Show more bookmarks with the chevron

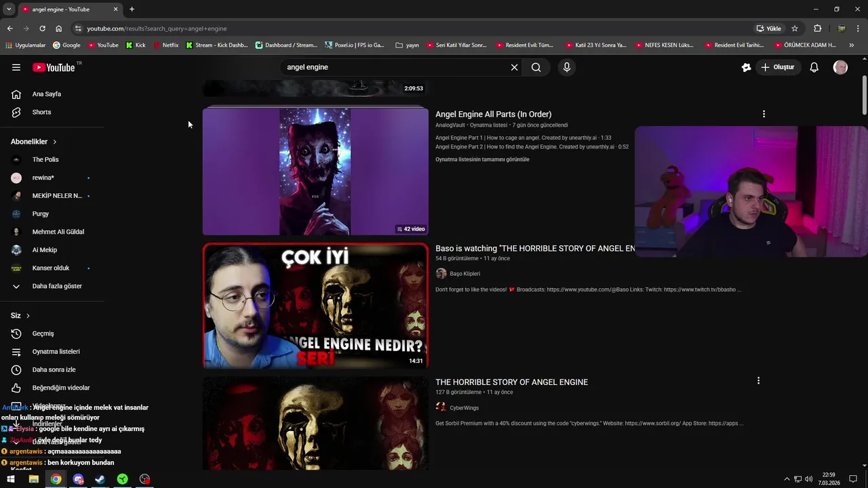(852, 45)
